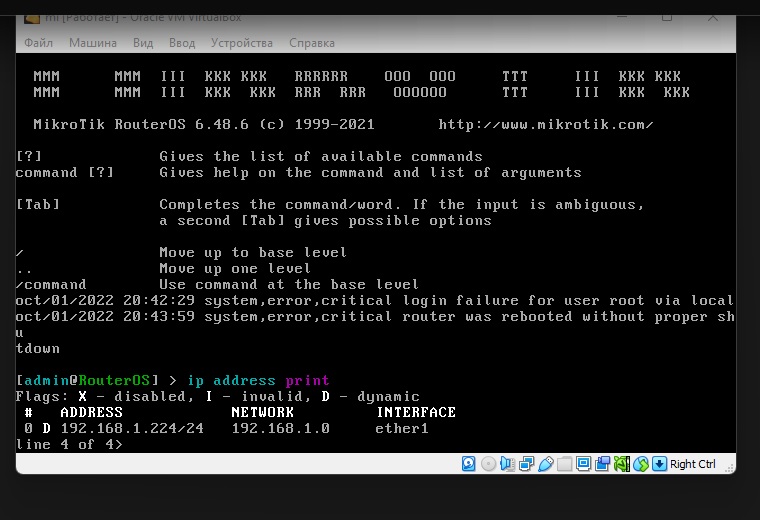Click the 'login failure for user root' log line
Screen dimensions: 760x520
coord(374,300)
